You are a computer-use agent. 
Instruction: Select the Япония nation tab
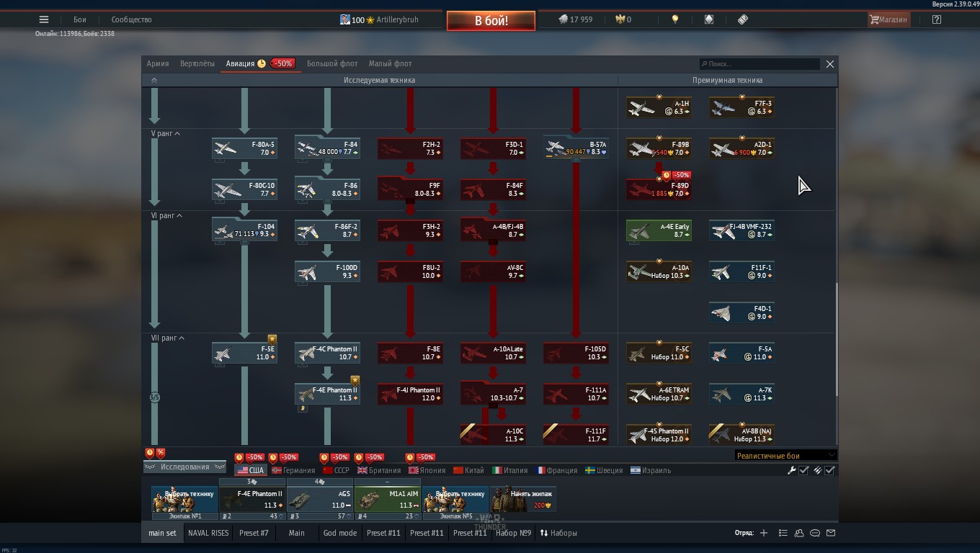click(x=427, y=470)
